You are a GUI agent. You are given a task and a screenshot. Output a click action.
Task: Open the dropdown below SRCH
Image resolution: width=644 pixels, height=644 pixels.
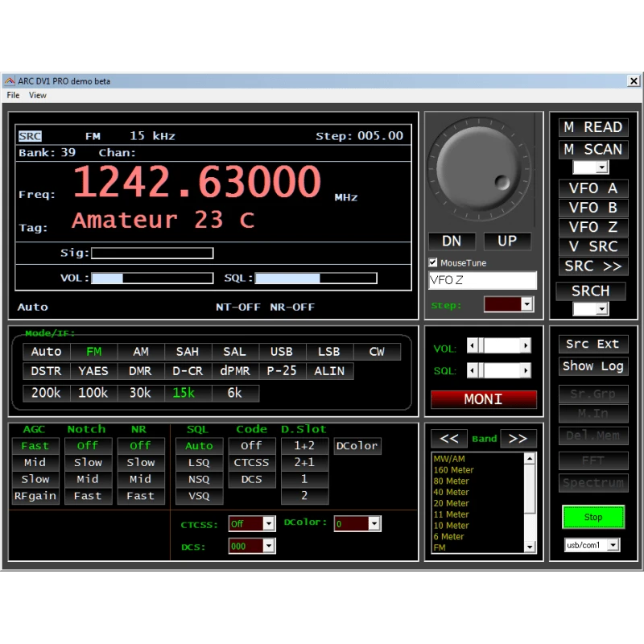601,309
